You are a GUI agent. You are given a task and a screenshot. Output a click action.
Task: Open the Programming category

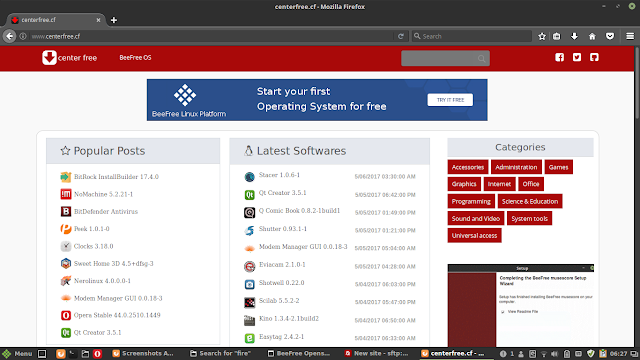pyautogui.click(x=471, y=201)
